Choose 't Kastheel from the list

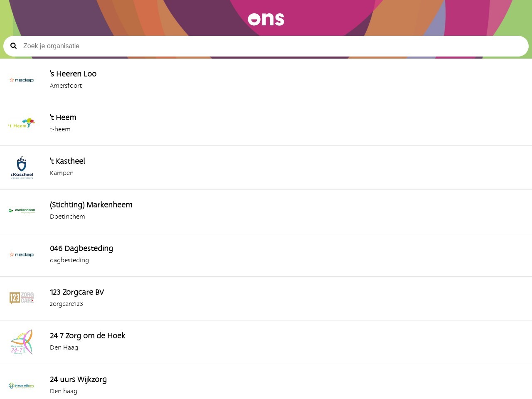266,167
